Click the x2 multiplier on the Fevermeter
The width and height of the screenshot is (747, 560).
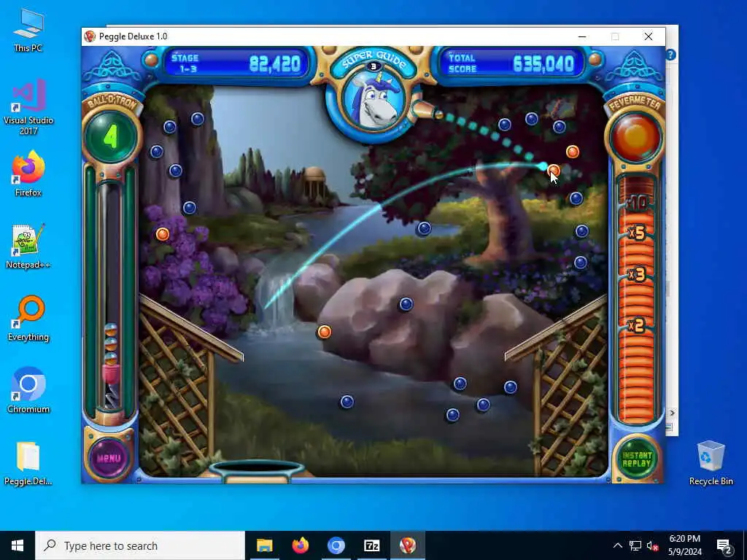pyautogui.click(x=636, y=326)
